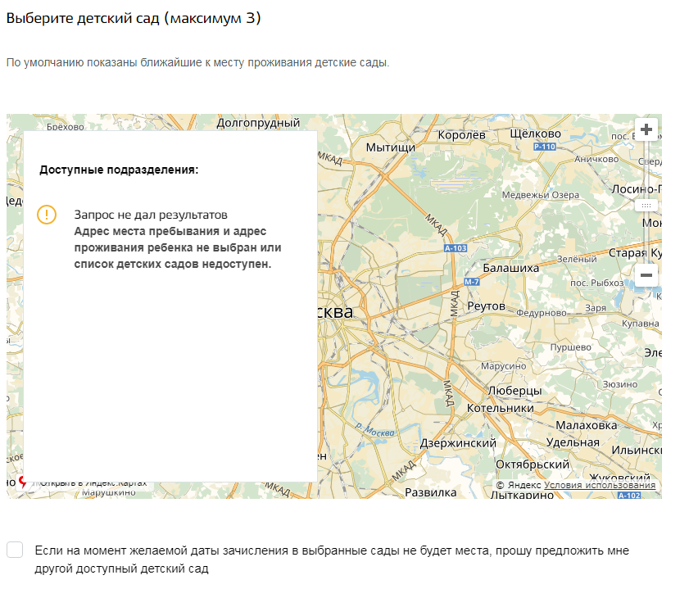This screenshot has height=616, width=689.
Task: Click the Доступные подразделения panel heading
Action: click(x=119, y=170)
